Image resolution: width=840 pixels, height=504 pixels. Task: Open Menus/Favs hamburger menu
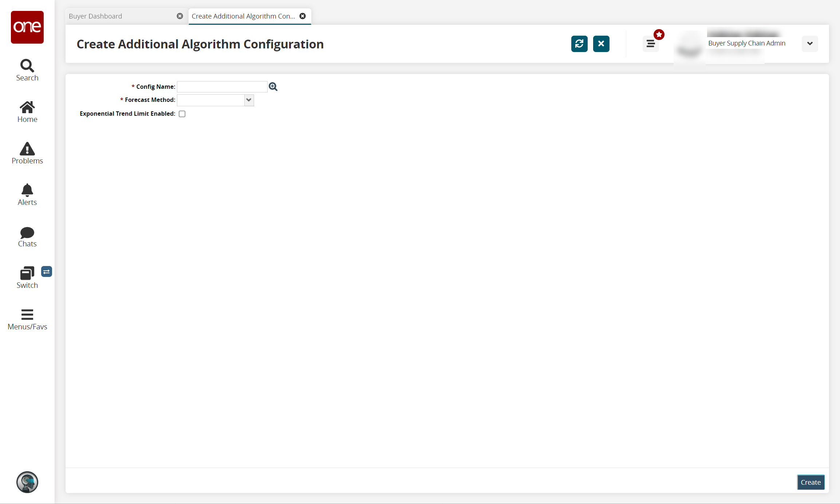(x=27, y=319)
